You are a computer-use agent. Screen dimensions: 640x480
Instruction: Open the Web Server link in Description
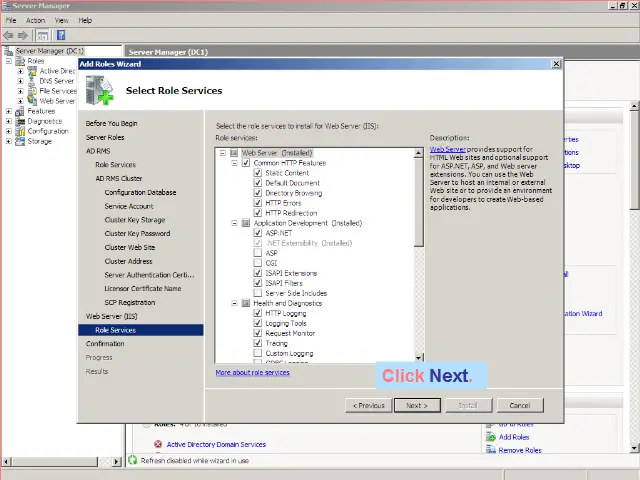tap(447, 149)
